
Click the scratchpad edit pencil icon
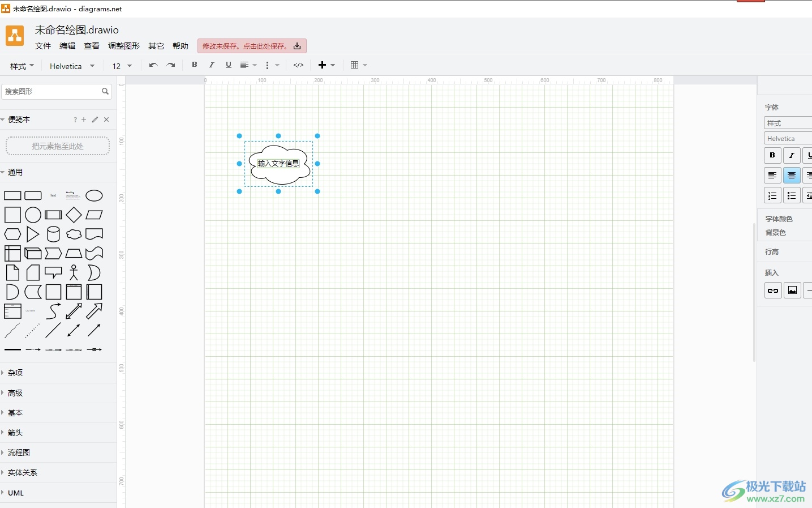pyautogui.click(x=95, y=119)
